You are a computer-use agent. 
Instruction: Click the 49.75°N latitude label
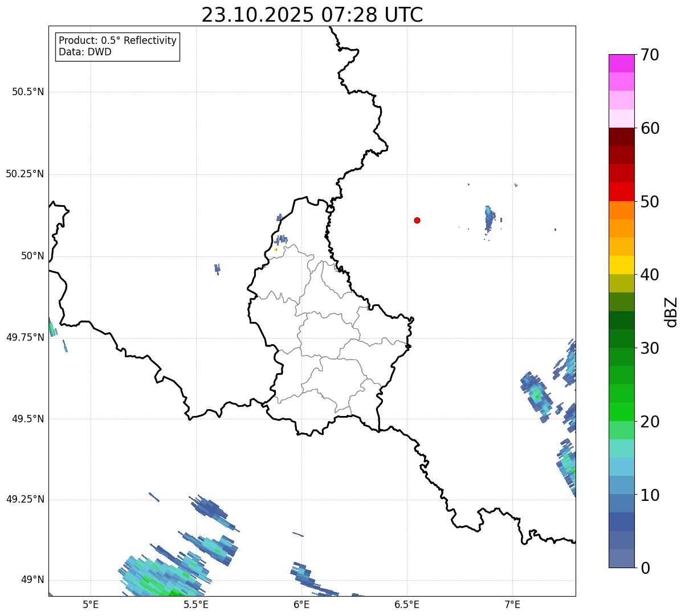25,337
